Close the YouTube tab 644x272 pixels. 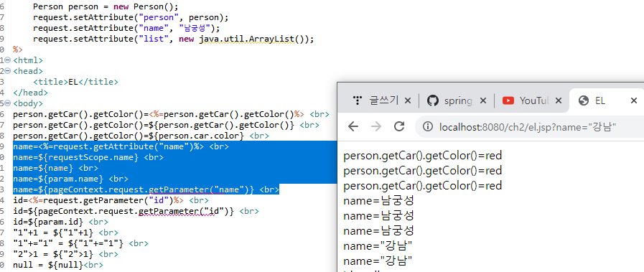click(558, 100)
